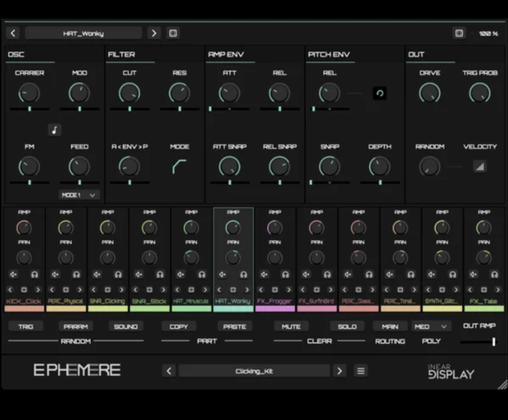Click previous sound arrow on KICK_Click channel
The image size is (508, 420).
click(10, 289)
